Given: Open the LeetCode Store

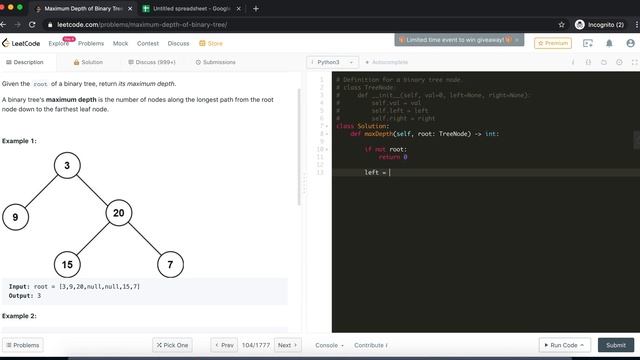Looking at the screenshot, I should 211,43.
